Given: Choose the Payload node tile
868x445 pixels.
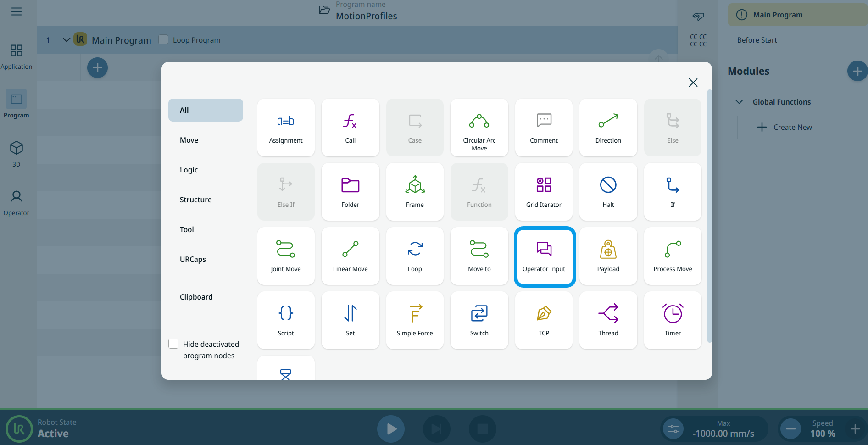Looking at the screenshot, I should click(x=608, y=256).
